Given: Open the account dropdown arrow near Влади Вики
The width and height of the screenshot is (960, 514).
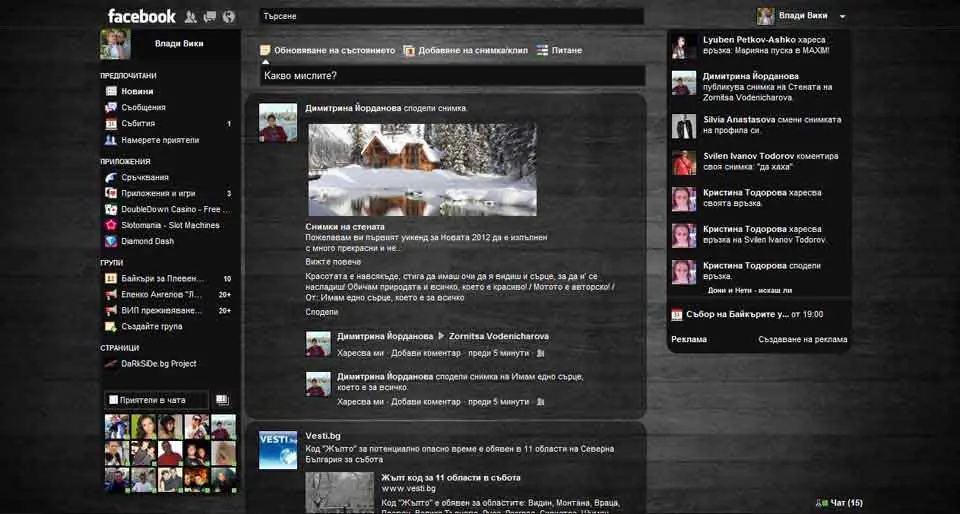Looking at the screenshot, I should point(842,17).
